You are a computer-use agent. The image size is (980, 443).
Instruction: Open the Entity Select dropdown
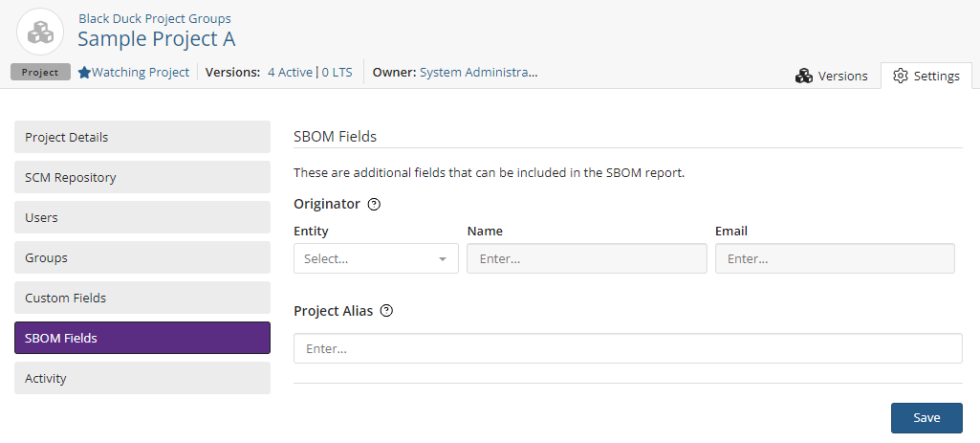click(376, 258)
